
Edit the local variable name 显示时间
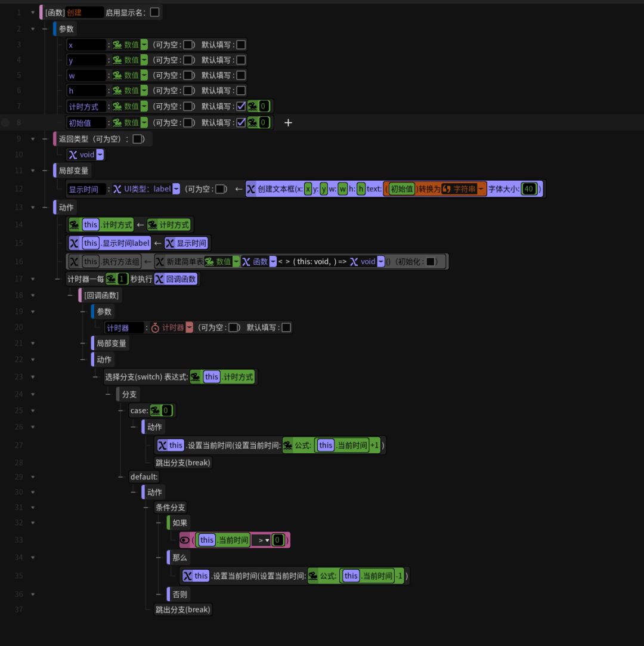pos(86,189)
